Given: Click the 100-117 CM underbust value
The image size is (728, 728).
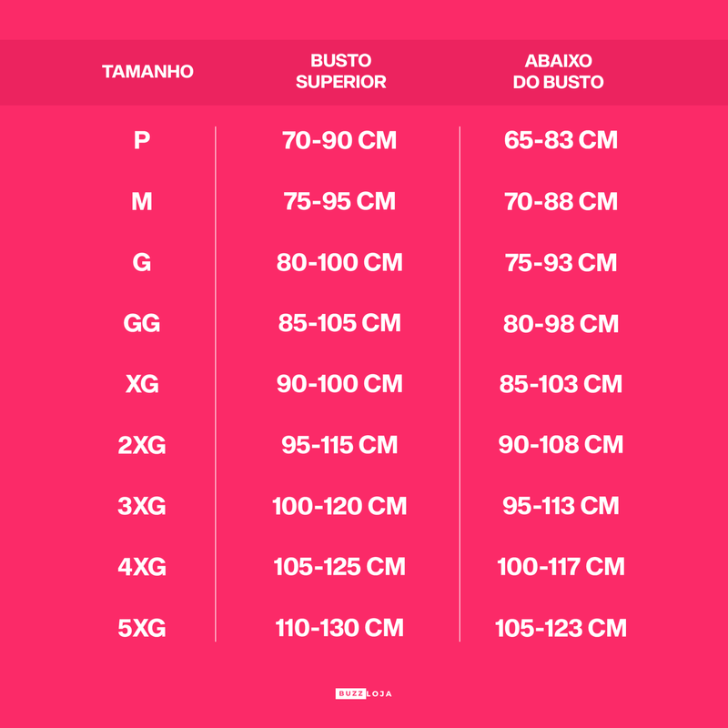Looking at the screenshot, I should (561, 567).
